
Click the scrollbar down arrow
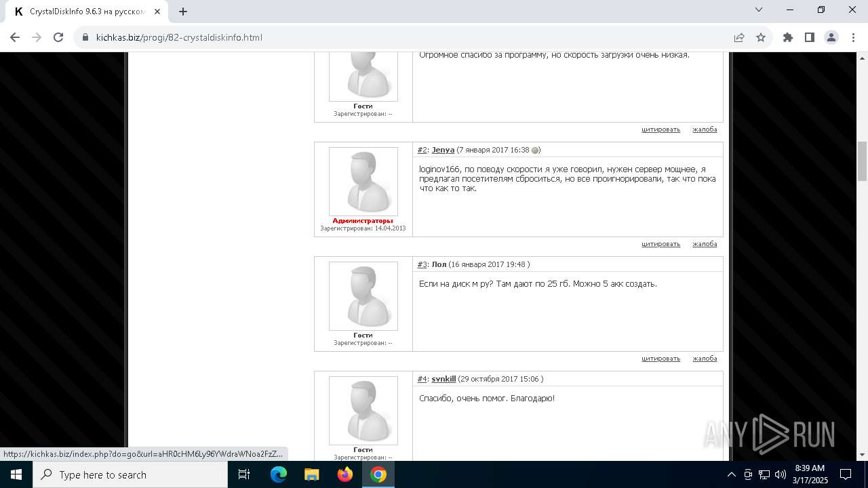click(862, 455)
